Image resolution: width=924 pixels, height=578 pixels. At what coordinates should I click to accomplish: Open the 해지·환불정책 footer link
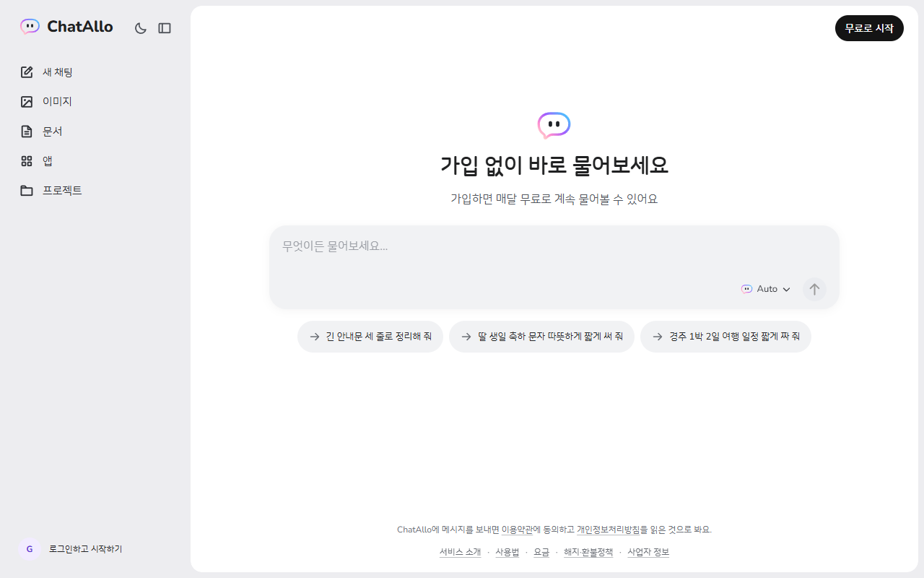click(x=588, y=552)
